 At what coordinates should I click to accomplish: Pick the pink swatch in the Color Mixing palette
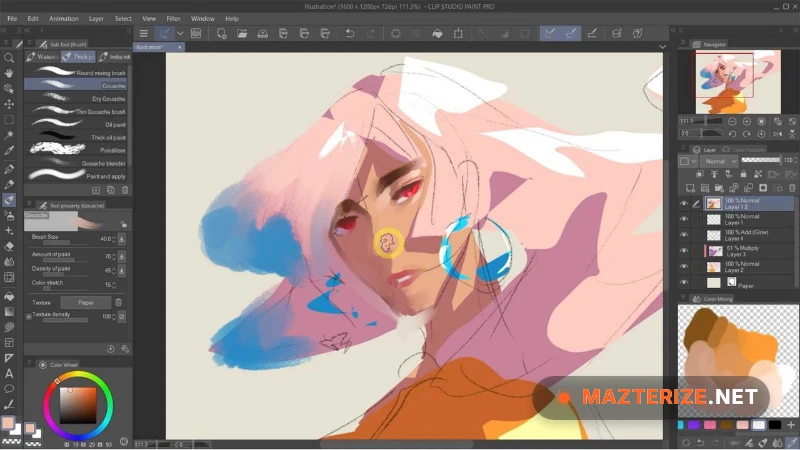[x=710, y=424]
